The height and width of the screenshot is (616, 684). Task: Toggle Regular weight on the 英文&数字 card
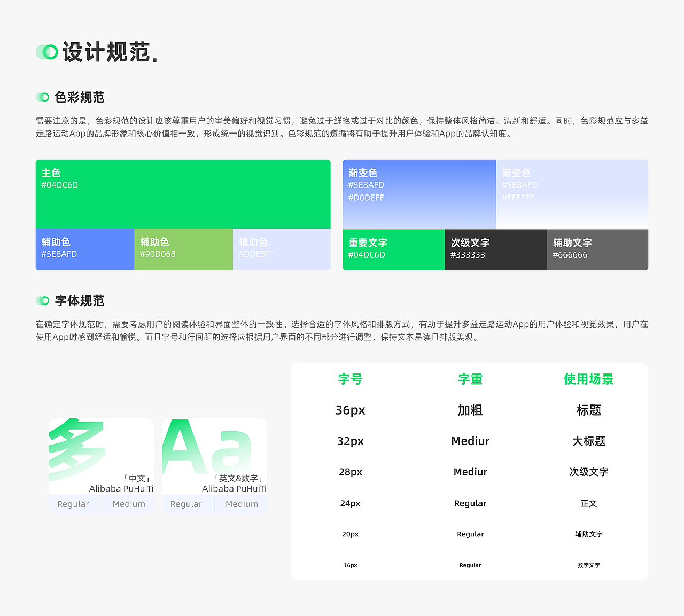pyautogui.click(x=186, y=504)
